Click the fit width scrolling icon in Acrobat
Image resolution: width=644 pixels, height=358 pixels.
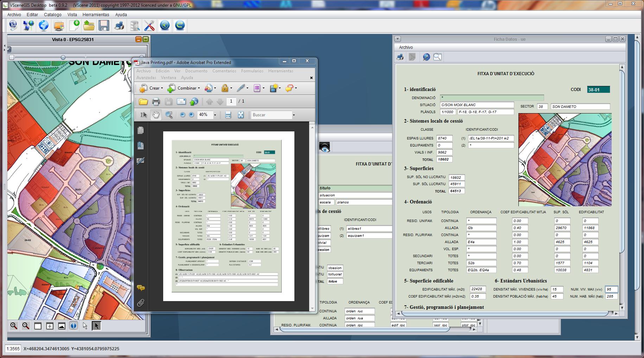(x=228, y=115)
